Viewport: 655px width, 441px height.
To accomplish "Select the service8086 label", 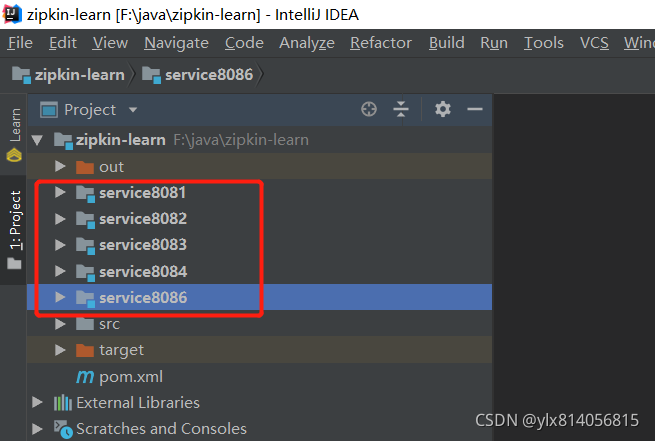I will (x=143, y=298).
